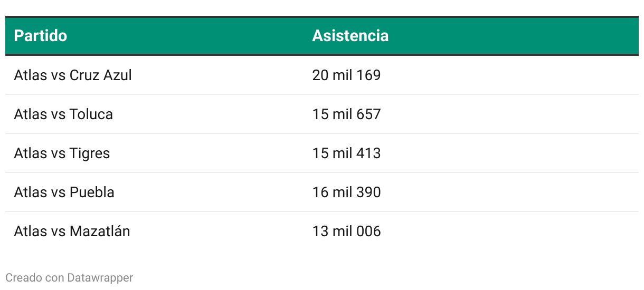Click the 15 mil 657 attendance value
Viewport: 644px width, 290px height.
(346, 114)
